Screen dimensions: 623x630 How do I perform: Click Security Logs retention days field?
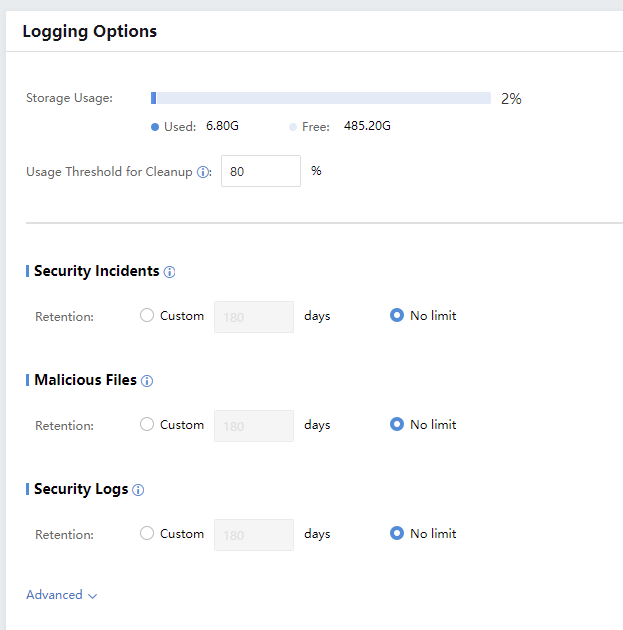[x=254, y=534]
